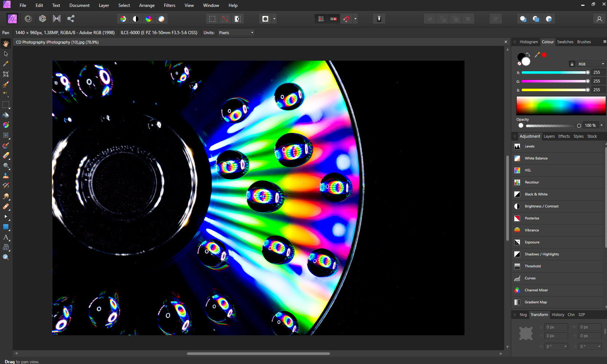Select the Flood Fill bucket tool
Image resolution: width=607 pixels, height=364 pixels.
[6, 115]
